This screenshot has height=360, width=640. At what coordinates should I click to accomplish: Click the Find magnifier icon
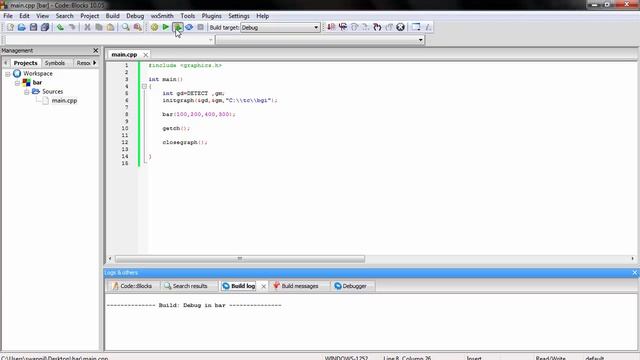click(126, 27)
